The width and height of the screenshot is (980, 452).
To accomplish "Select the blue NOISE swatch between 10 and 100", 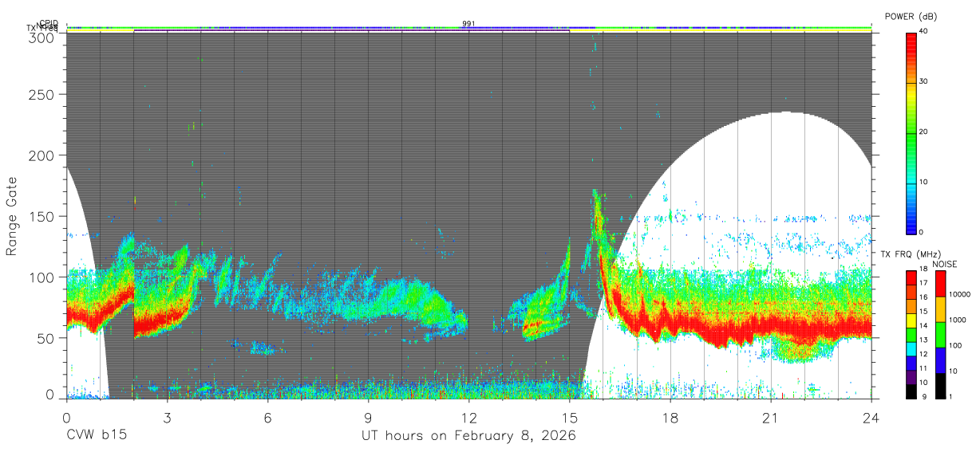I will click(939, 360).
